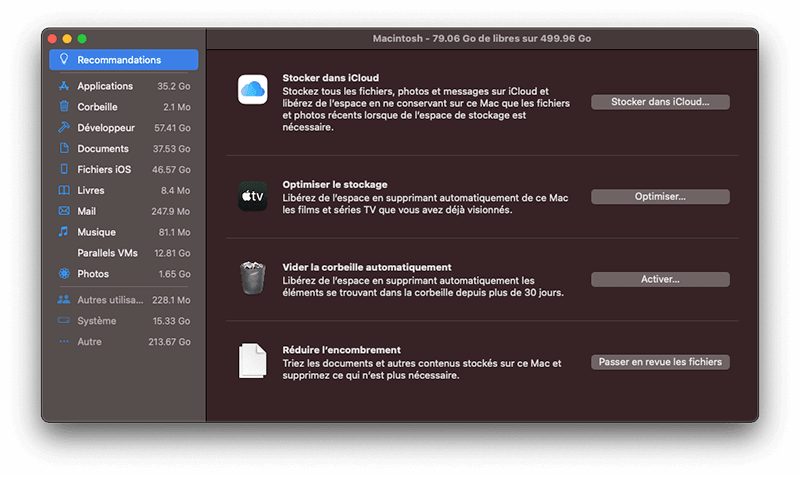
Task: Click the 35.2 Go Applications size
Action: [174, 86]
